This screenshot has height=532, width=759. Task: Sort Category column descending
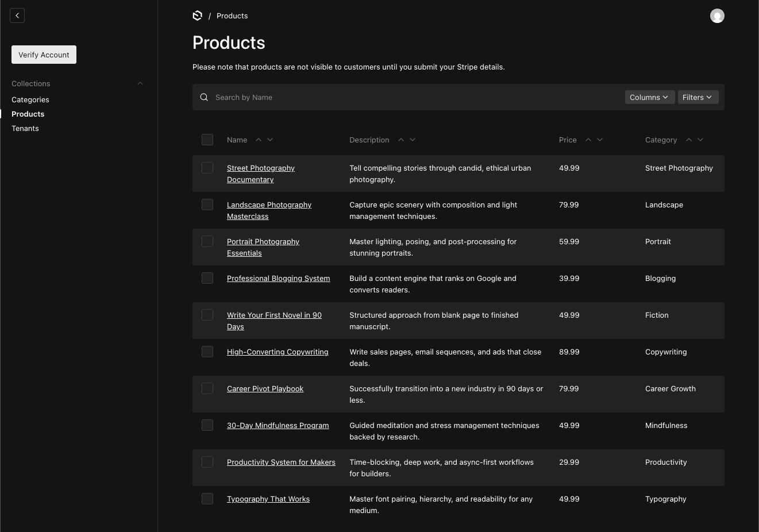pos(700,140)
